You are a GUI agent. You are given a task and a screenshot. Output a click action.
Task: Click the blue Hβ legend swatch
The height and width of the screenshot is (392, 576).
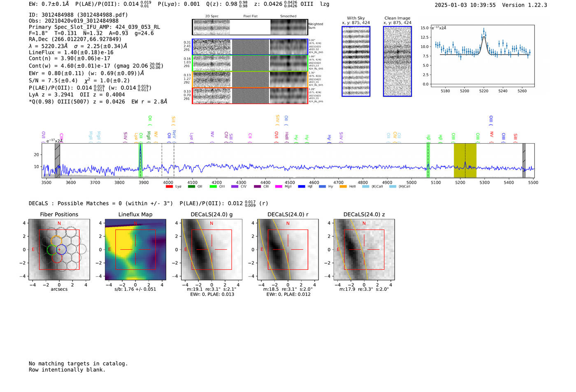pos(302,186)
